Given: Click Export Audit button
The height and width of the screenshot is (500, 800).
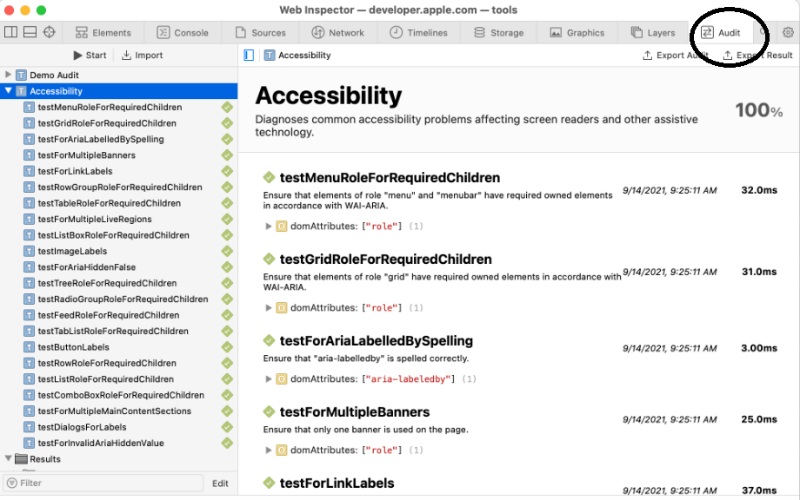Looking at the screenshot, I should 676,55.
